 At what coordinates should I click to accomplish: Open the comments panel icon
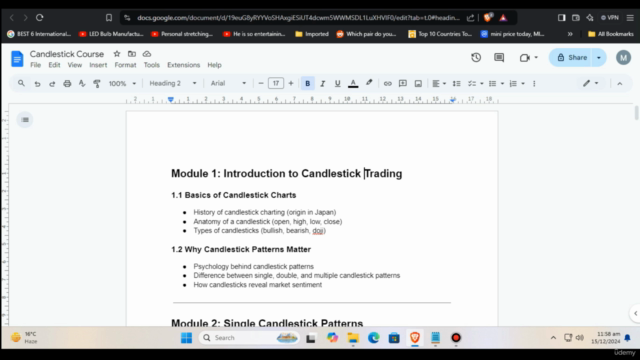tap(499, 58)
